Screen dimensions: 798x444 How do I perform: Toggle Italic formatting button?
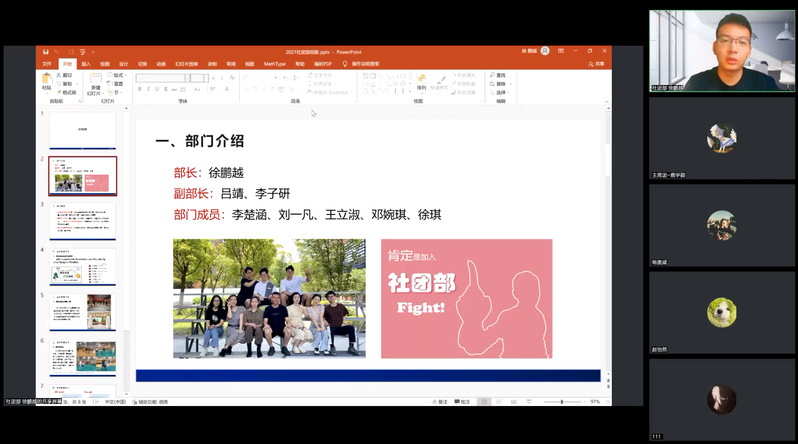pos(149,89)
